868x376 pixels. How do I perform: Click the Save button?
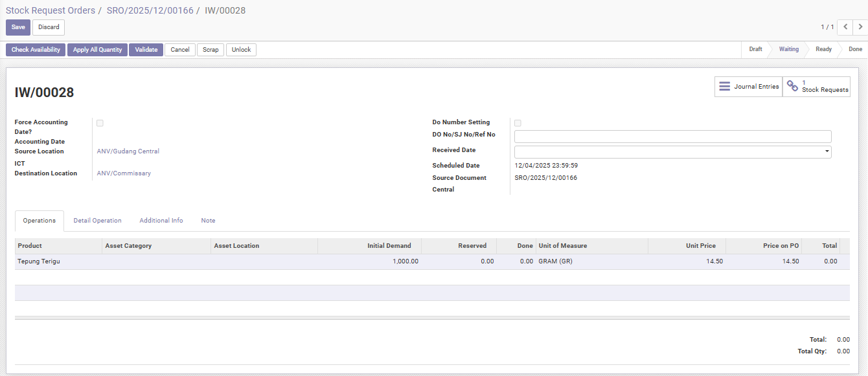point(18,27)
